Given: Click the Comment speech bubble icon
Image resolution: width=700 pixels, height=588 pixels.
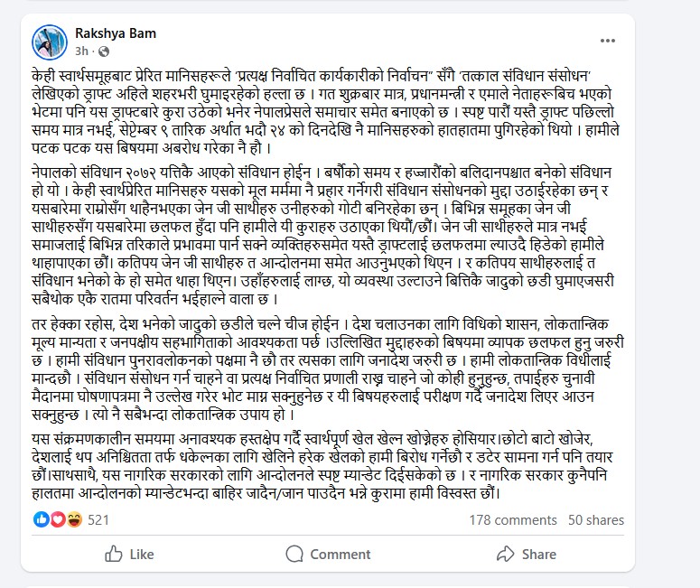Looking at the screenshot, I should pyautogui.click(x=294, y=554).
